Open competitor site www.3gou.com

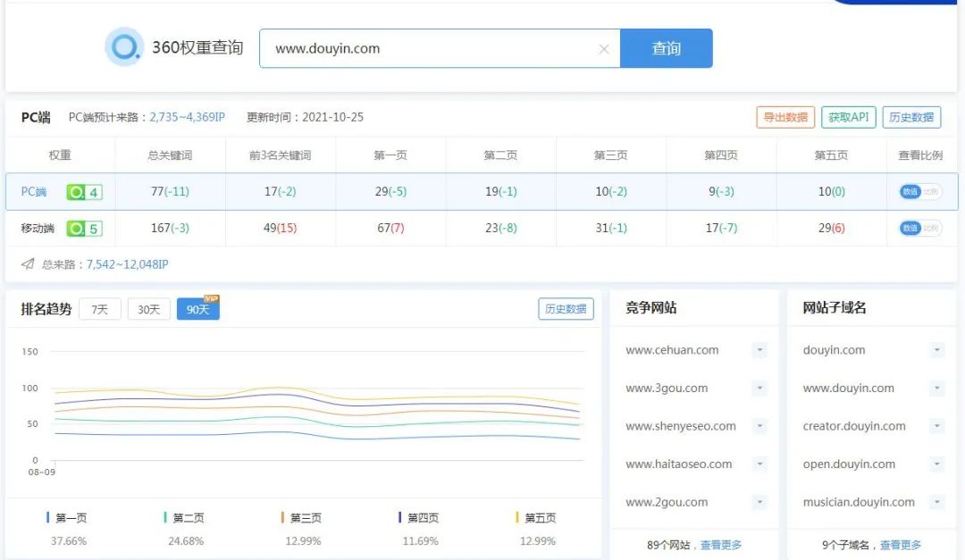pos(667,389)
